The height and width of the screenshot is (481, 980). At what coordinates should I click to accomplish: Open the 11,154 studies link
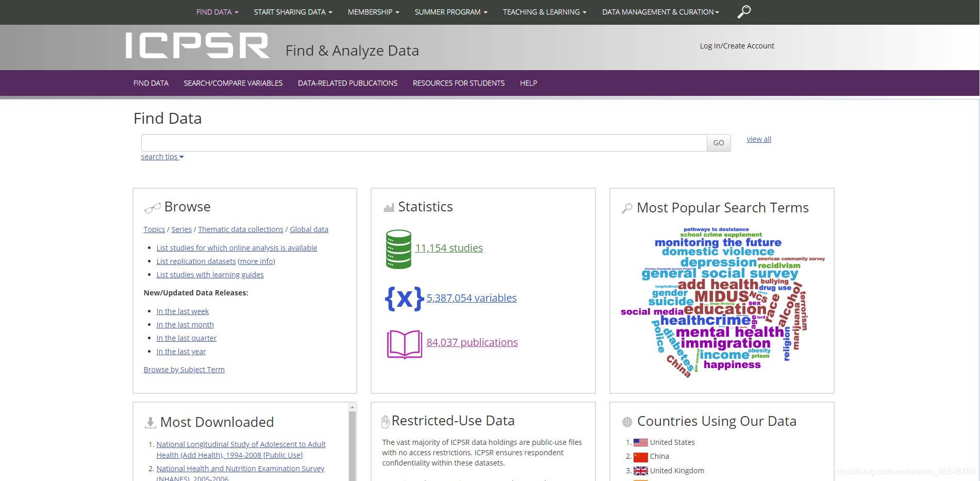[x=449, y=248]
